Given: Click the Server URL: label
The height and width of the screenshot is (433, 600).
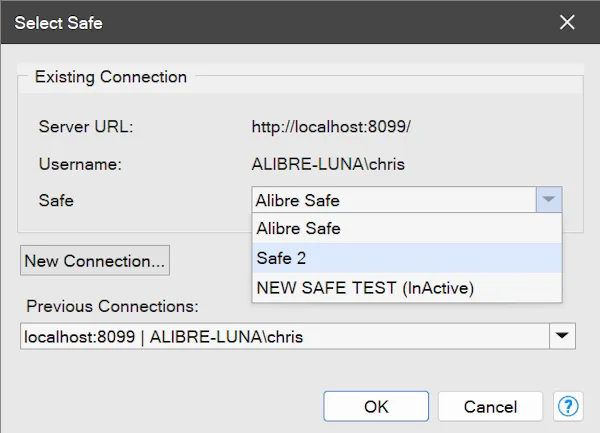Looking at the screenshot, I should tap(86, 127).
